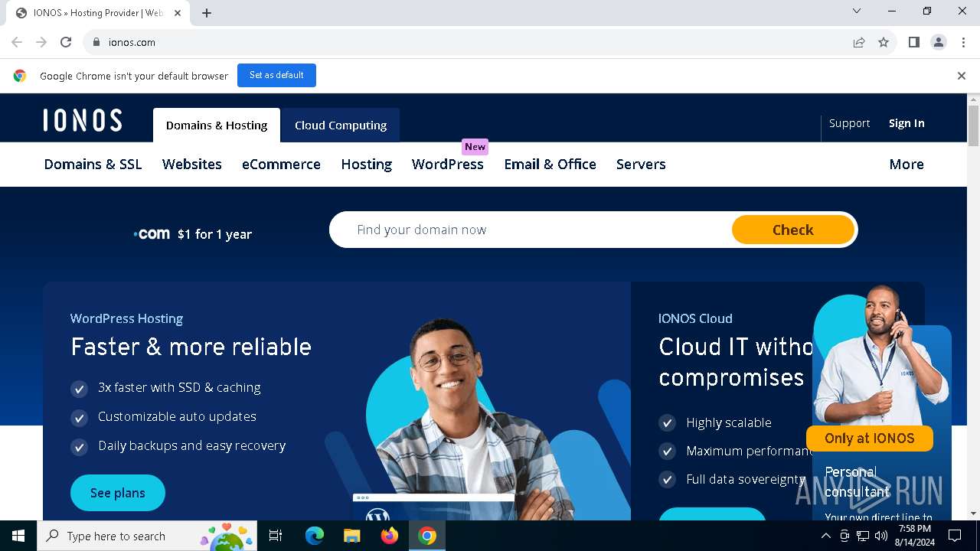Screen dimensions: 980x551
Task: Open eCommerce menu
Action: pos(281,164)
